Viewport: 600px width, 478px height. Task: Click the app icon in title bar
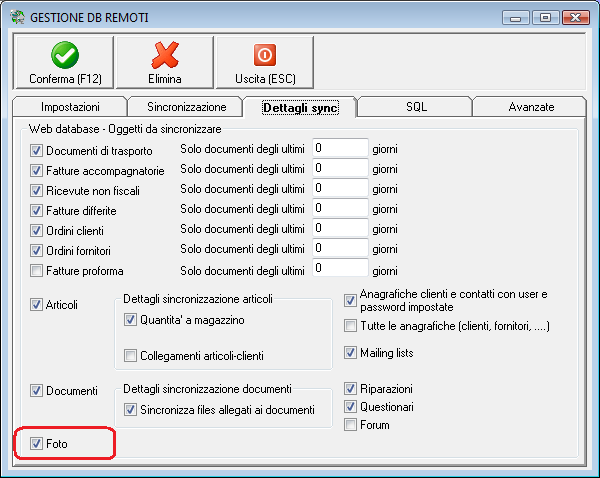[x=17, y=17]
